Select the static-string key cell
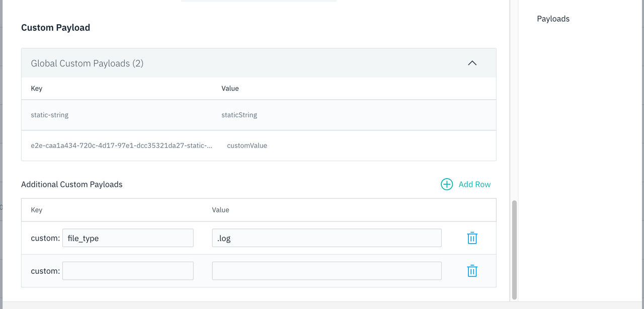 tap(49, 115)
